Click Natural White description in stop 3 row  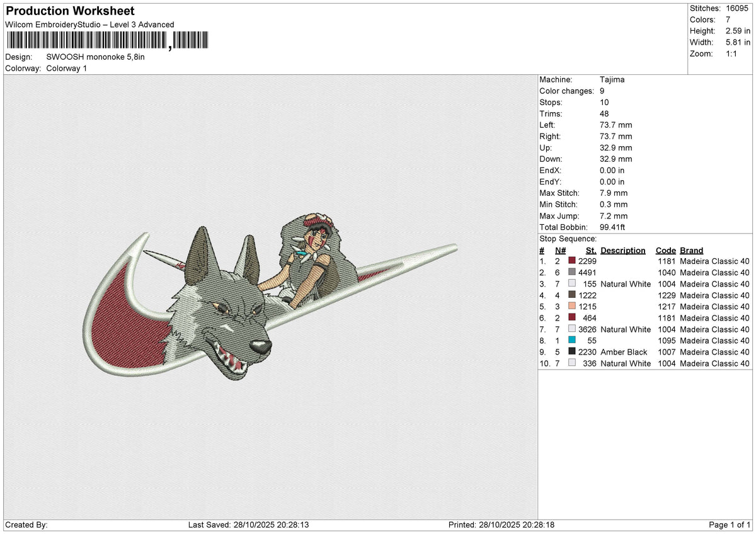pyautogui.click(x=626, y=284)
